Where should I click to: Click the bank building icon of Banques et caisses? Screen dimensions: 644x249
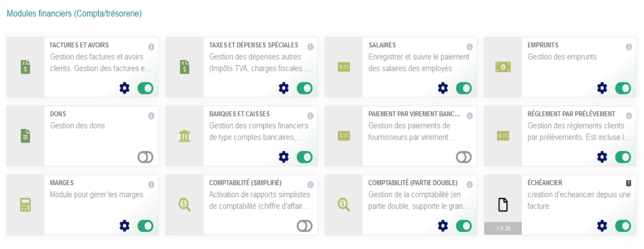click(184, 136)
